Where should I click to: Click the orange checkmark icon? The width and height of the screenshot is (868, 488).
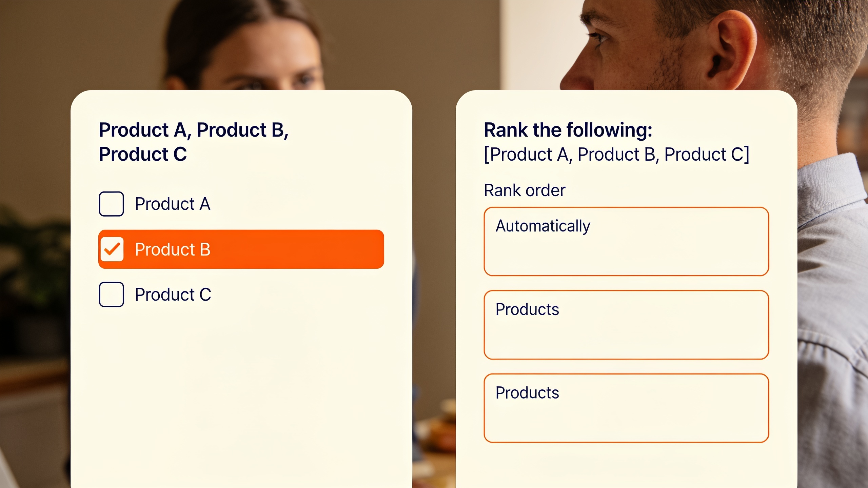[112, 249]
